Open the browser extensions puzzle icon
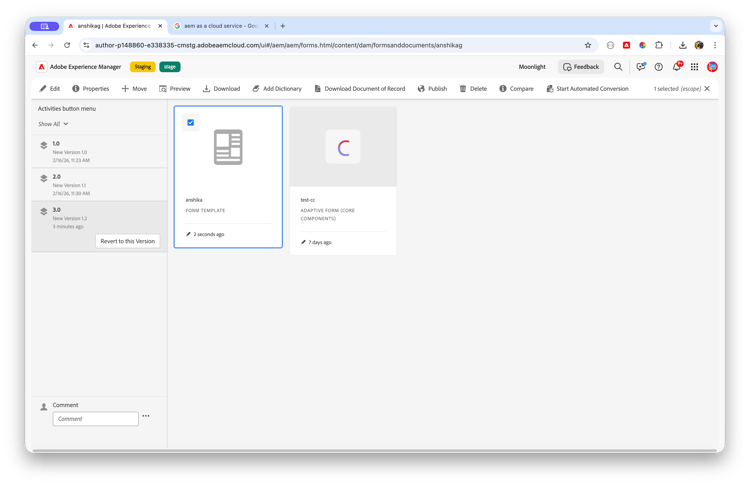Image resolution: width=750 pixels, height=486 pixels. click(659, 45)
